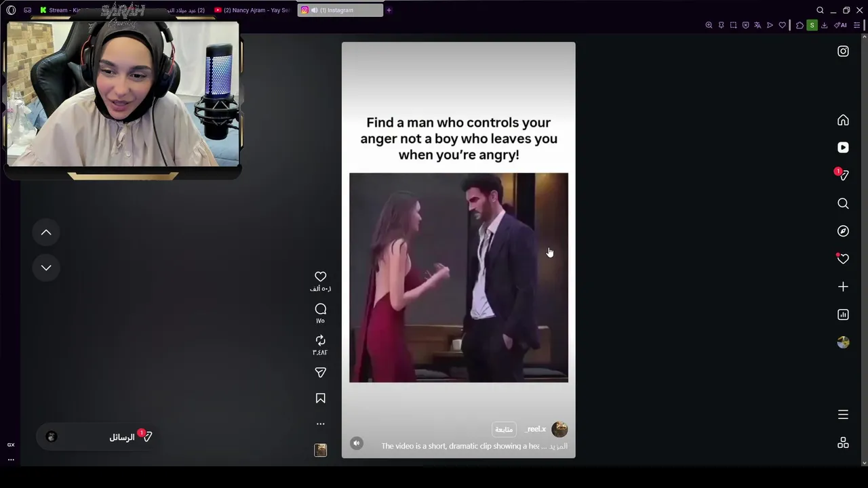Go to previous reel with the up arrow
The width and height of the screenshot is (868, 488).
[46, 232]
